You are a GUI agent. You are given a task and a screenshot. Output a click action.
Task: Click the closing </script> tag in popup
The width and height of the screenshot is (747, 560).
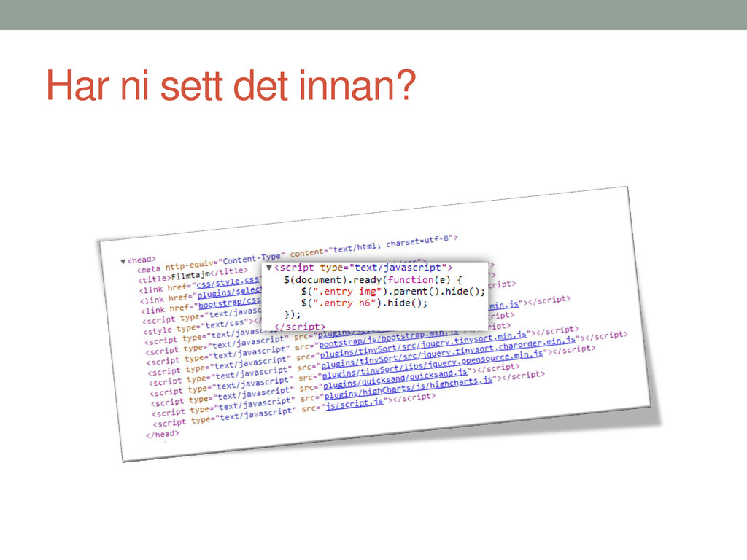click(x=300, y=327)
